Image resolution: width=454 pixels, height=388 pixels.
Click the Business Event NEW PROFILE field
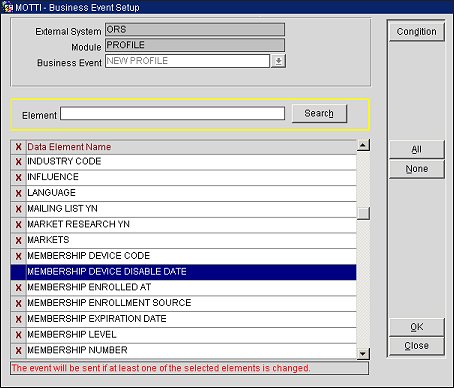(x=187, y=61)
